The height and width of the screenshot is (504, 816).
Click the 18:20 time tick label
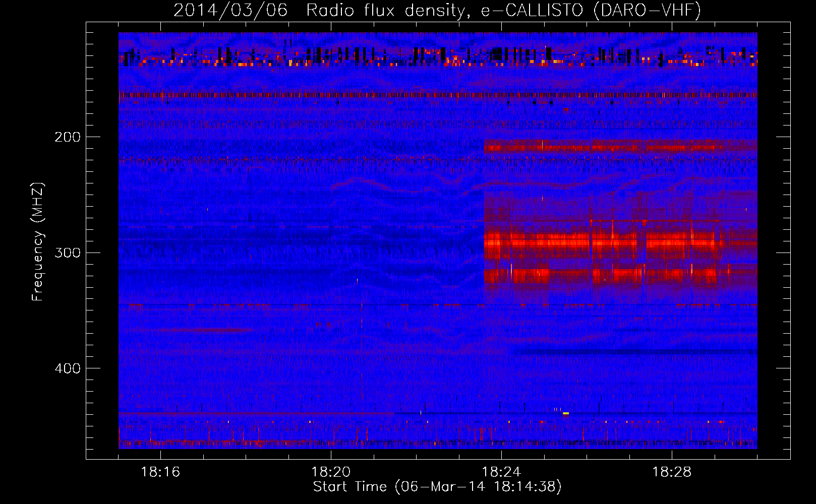point(331,472)
